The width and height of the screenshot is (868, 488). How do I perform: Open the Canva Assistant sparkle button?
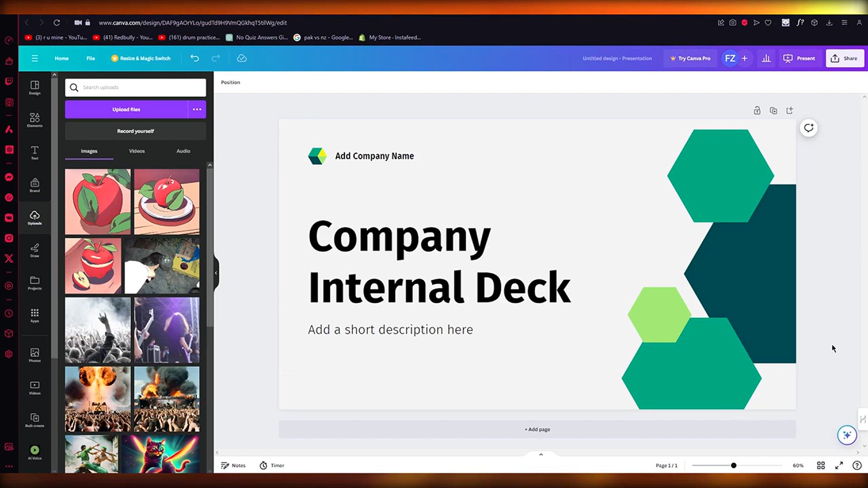tap(847, 435)
